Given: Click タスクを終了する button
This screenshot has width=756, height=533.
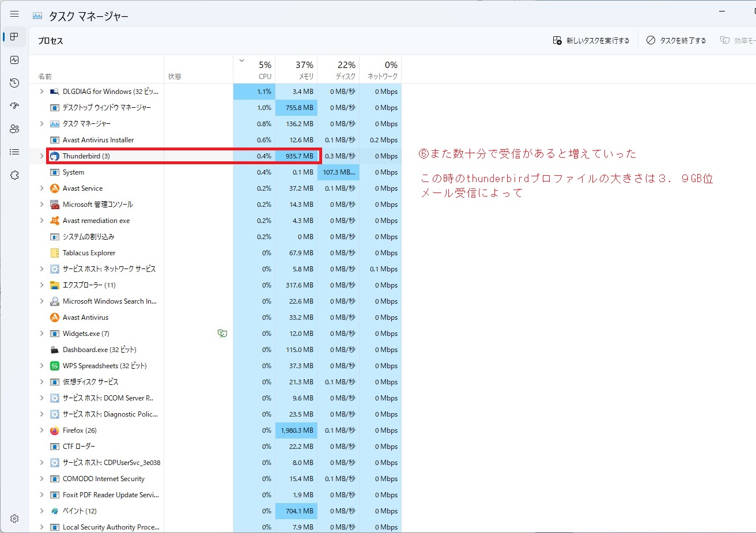Looking at the screenshot, I should pyautogui.click(x=676, y=41).
